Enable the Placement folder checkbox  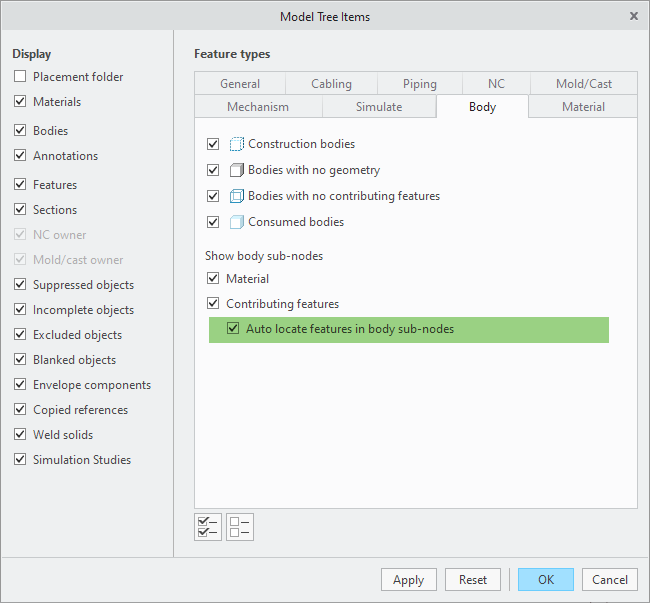click(x=21, y=77)
